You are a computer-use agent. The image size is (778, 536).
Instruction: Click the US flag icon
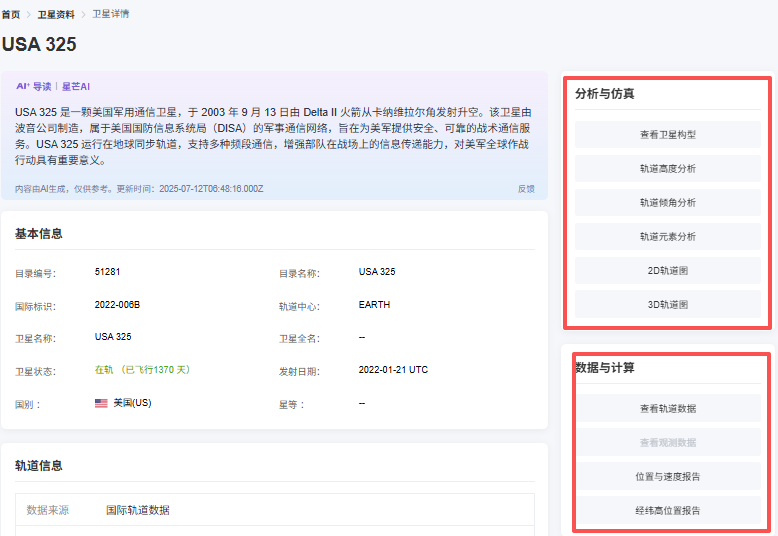coord(101,403)
